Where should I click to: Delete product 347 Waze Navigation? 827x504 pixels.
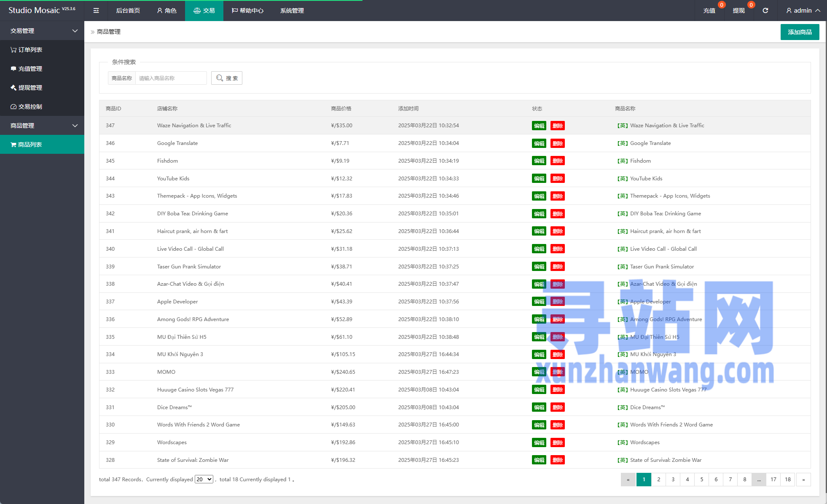pyautogui.click(x=558, y=126)
